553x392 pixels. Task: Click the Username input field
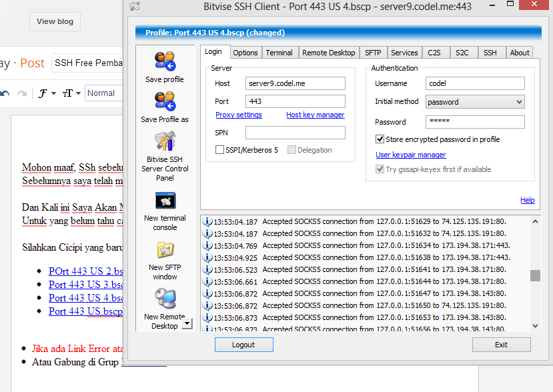(475, 83)
